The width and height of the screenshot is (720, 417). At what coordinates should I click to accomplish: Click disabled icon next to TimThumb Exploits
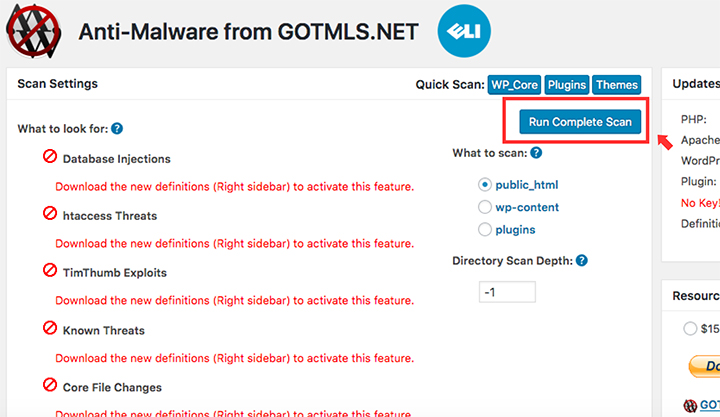click(x=50, y=270)
